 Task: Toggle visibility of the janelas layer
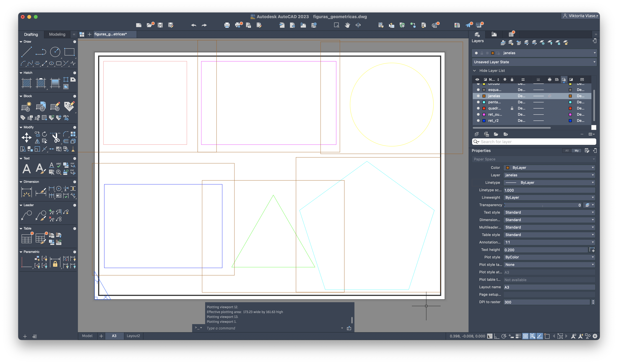tap(478, 96)
